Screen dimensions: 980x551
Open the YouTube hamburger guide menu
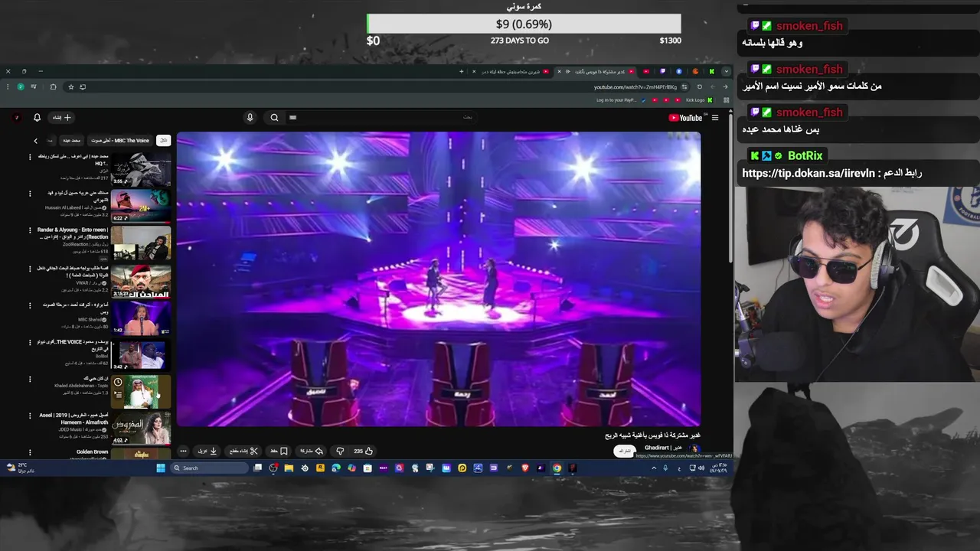(715, 117)
